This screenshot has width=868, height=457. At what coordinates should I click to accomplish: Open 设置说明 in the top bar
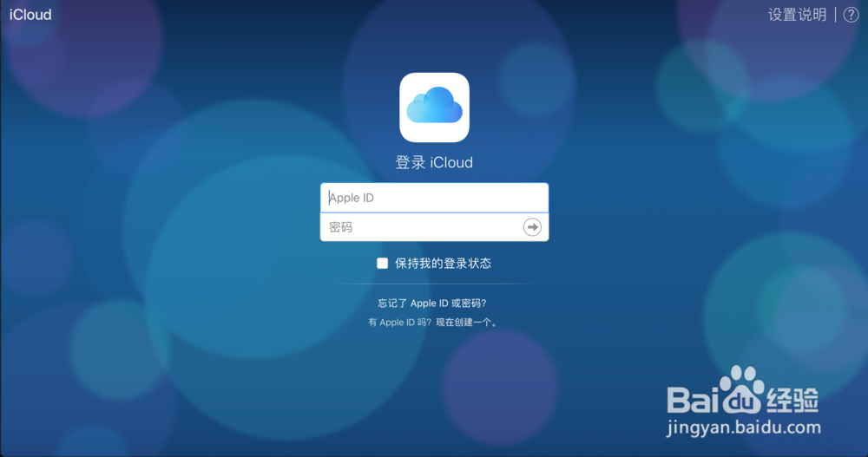(x=797, y=15)
